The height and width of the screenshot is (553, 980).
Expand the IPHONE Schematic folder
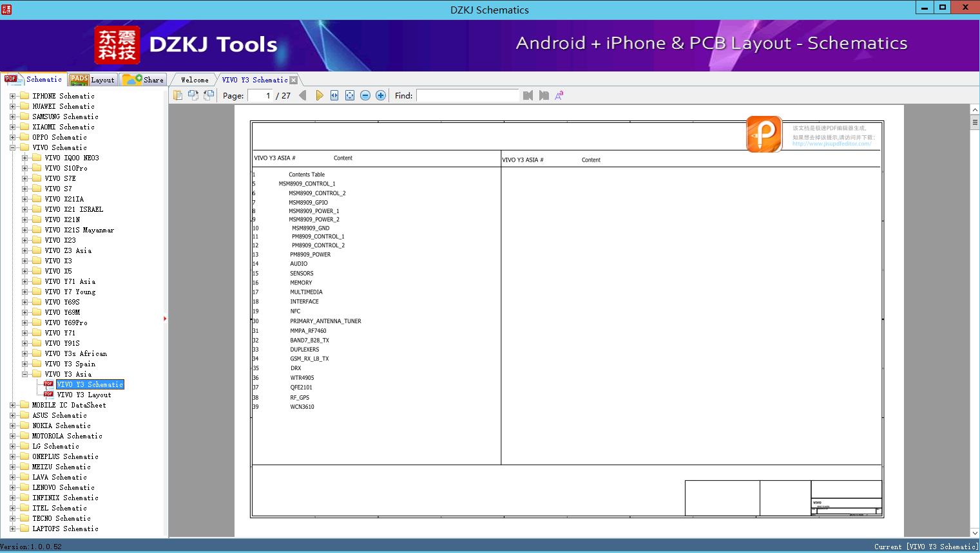point(12,96)
